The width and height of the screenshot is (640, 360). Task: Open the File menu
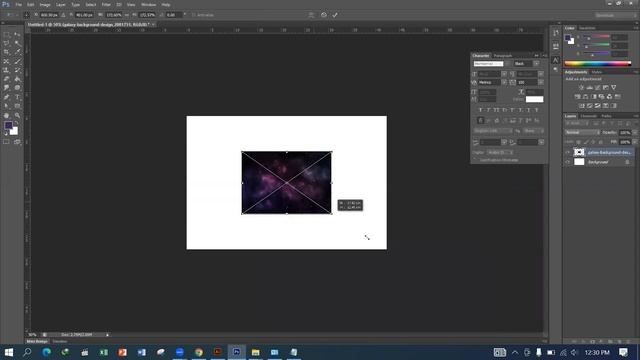click(x=19, y=4)
